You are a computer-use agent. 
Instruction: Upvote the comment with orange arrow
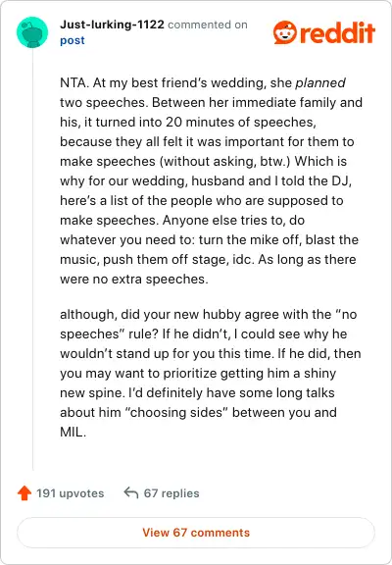click(x=24, y=493)
